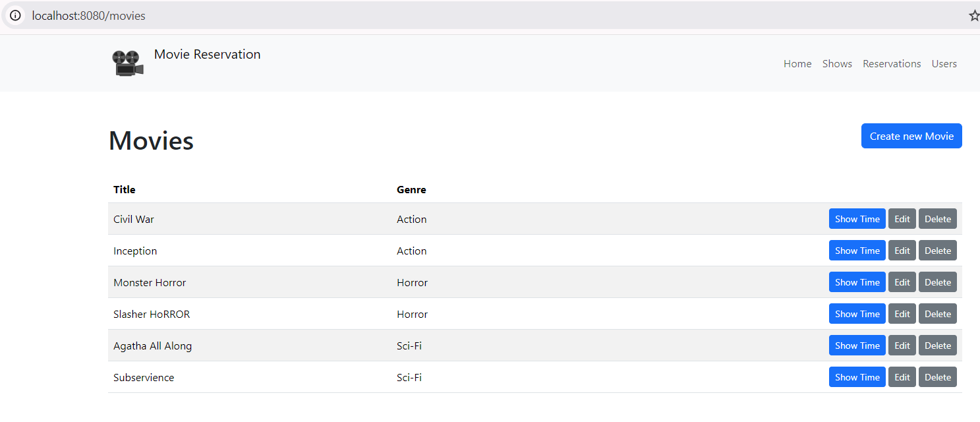Click the movie camera logo icon

point(129,63)
